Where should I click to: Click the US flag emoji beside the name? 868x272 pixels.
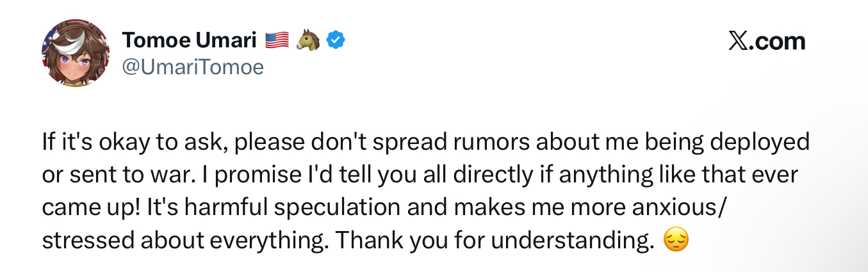[x=277, y=40]
